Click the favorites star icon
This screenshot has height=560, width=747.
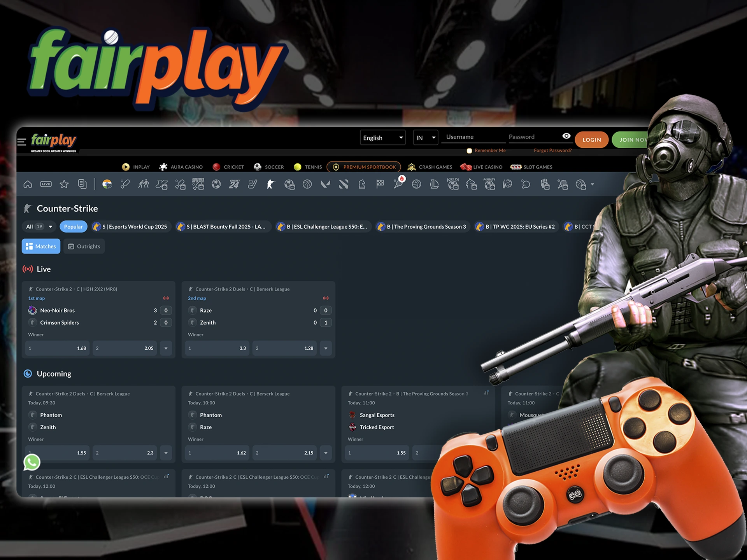63,184
